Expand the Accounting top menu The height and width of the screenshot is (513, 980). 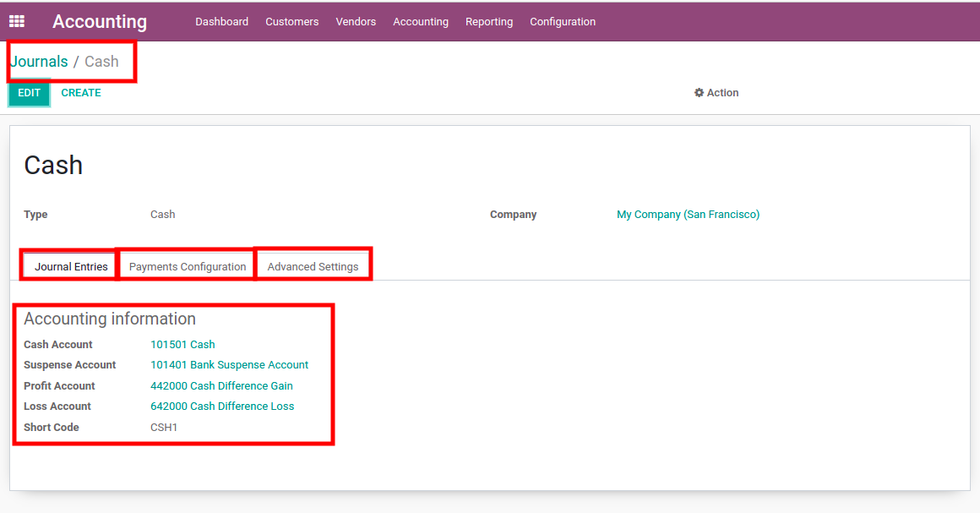tap(420, 22)
